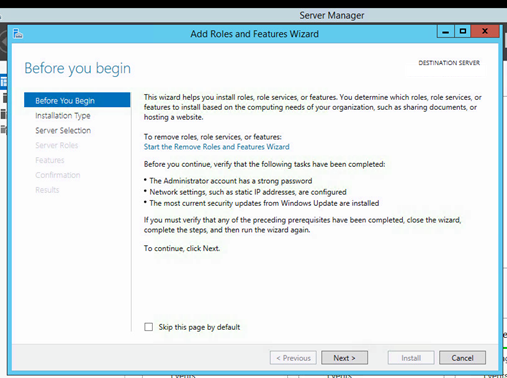Minimize the wizard window
The height and width of the screenshot is (378, 507).
[445, 32]
